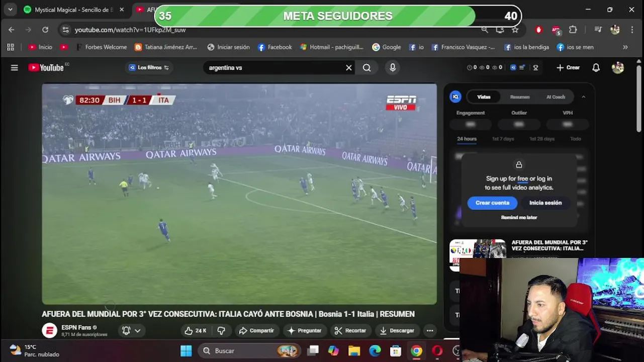Launch File Explorer from the taskbar
Viewport: 644px width, 362px height.
point(354,350)
